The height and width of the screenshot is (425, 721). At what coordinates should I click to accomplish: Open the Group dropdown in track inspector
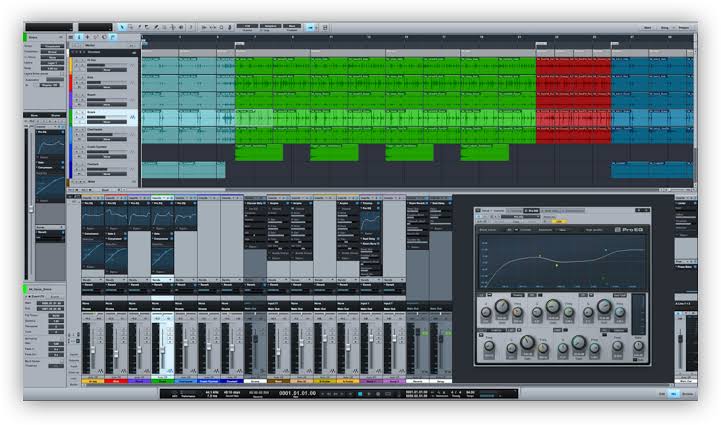pyautogui.click(x=52, y=57)
